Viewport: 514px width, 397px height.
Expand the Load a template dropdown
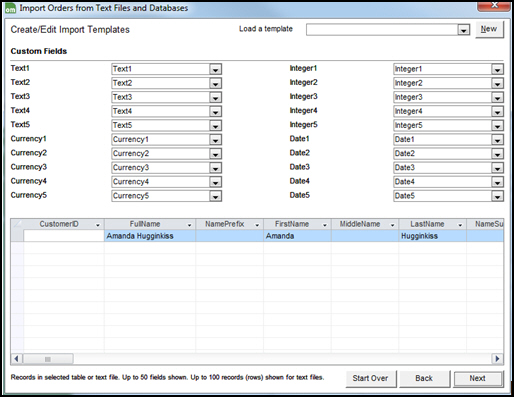463,30
